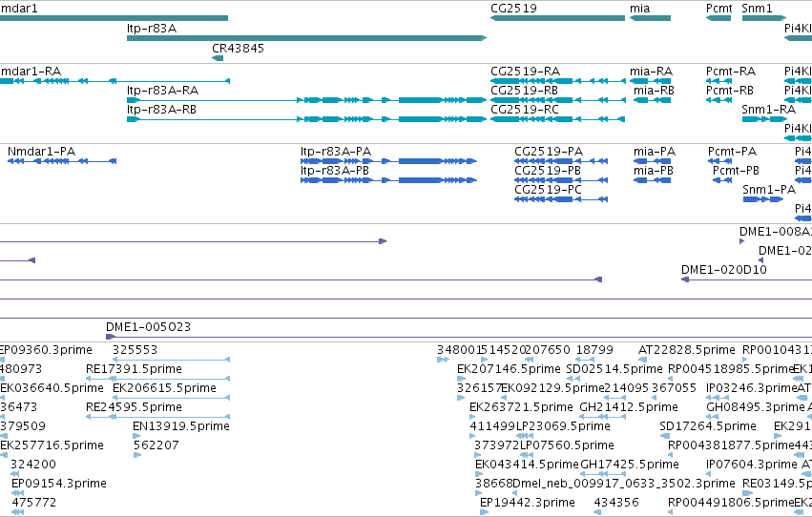Viewport: 812px width, 517px height.
Task: Select the DME1-020D10 clone label
Action: [724, 270]
